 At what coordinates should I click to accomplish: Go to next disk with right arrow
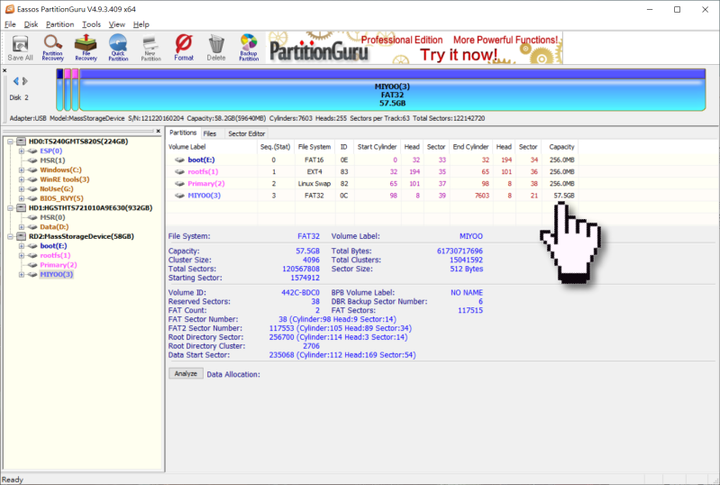(x=25, y=81)
